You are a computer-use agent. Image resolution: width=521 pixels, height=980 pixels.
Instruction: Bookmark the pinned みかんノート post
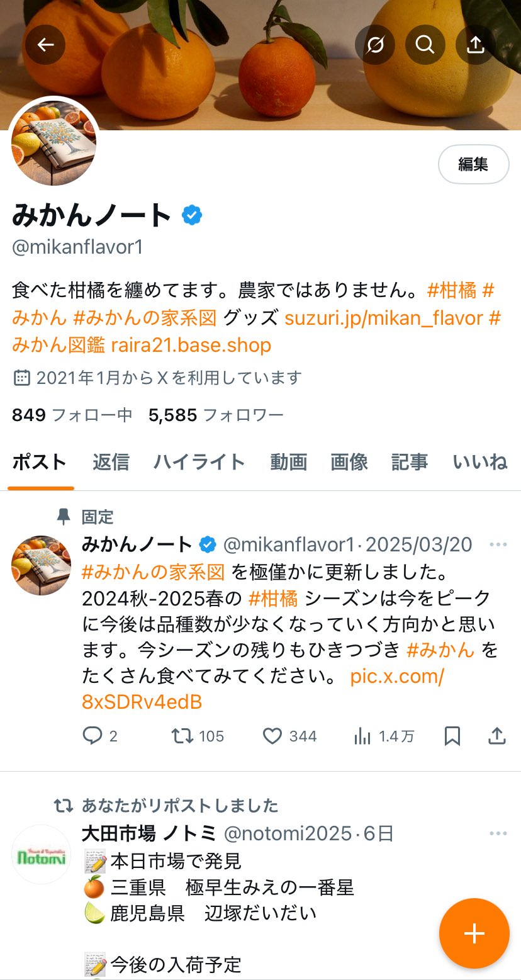(452, 736)
